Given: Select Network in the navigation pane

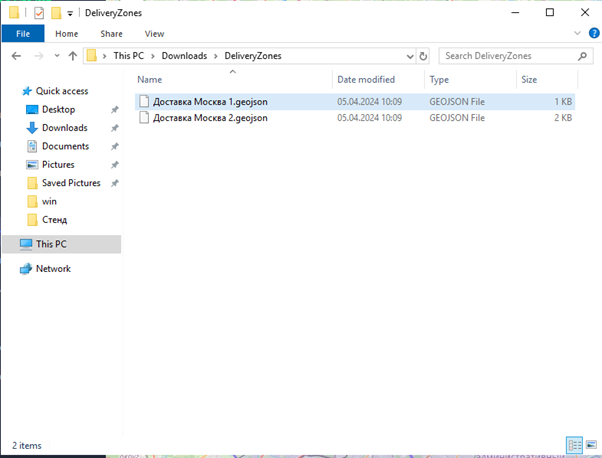Looking at the screenshot, I should (53, 269).
